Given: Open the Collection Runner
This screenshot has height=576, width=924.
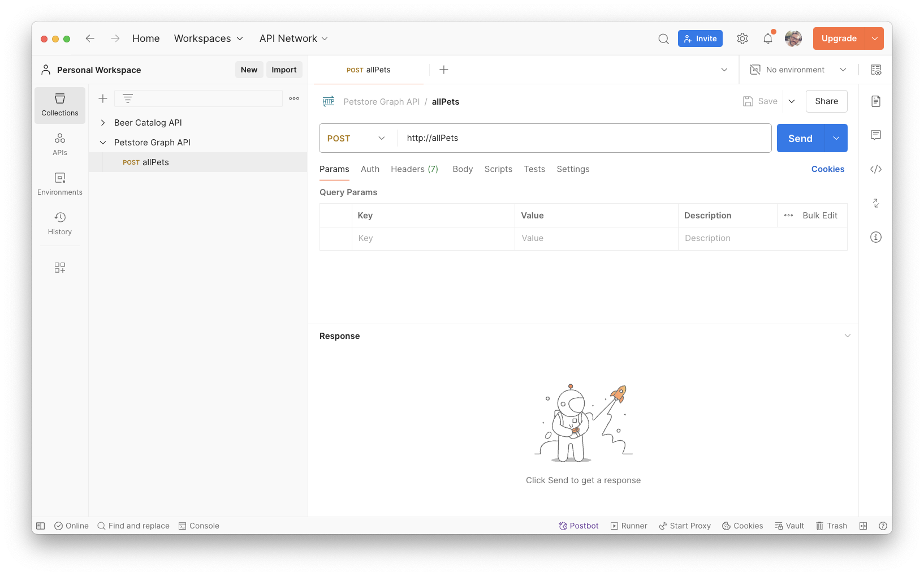Looking at the screenshot, I should click(629, 526).
